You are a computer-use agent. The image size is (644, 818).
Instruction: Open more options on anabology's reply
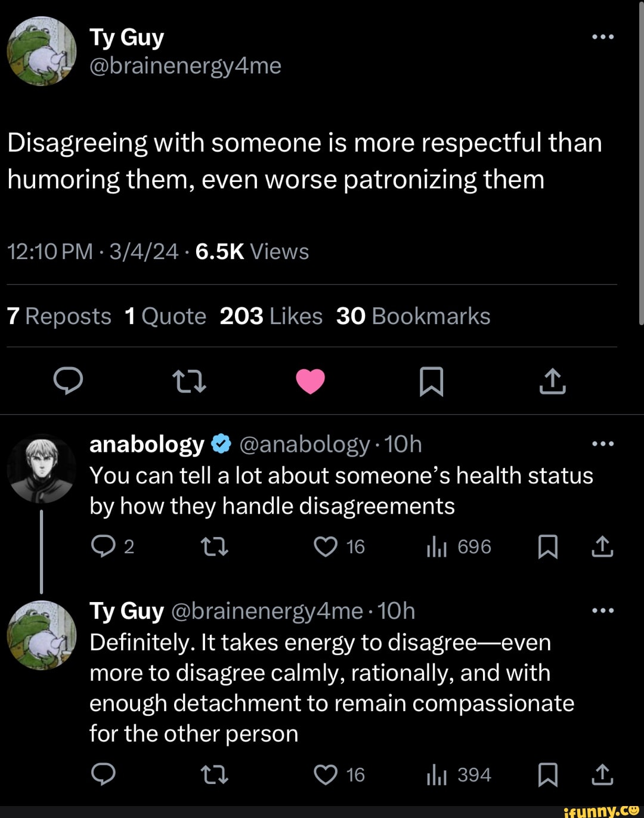604,443
